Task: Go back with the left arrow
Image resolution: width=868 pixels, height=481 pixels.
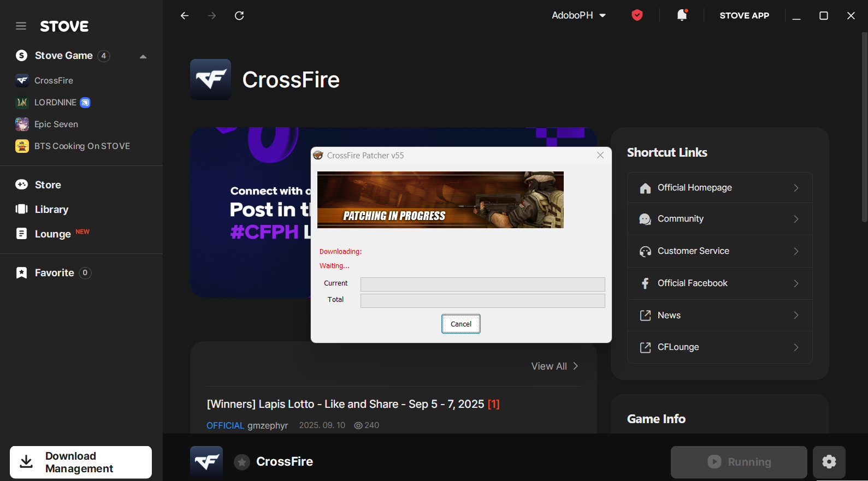Action: (185, 15)
